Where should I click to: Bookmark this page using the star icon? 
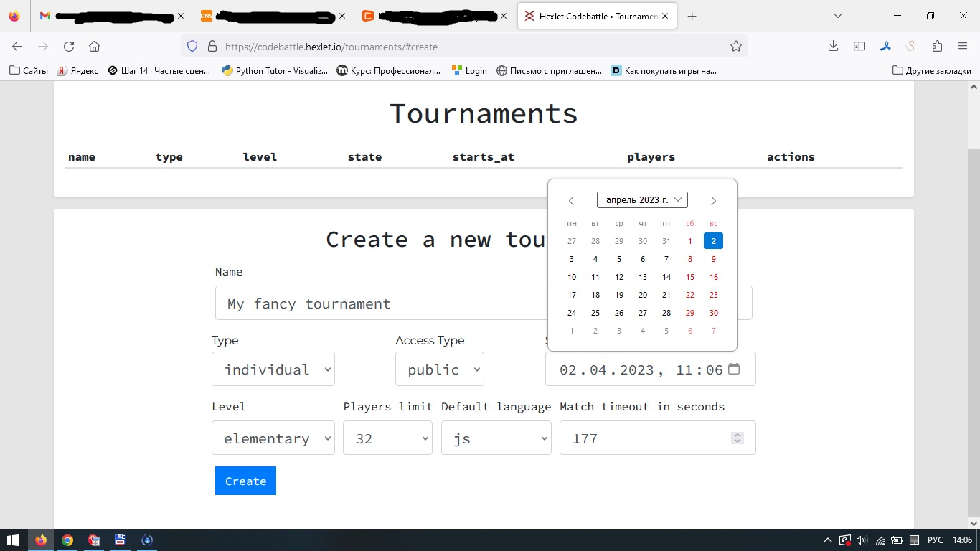[x=735, y=45]
